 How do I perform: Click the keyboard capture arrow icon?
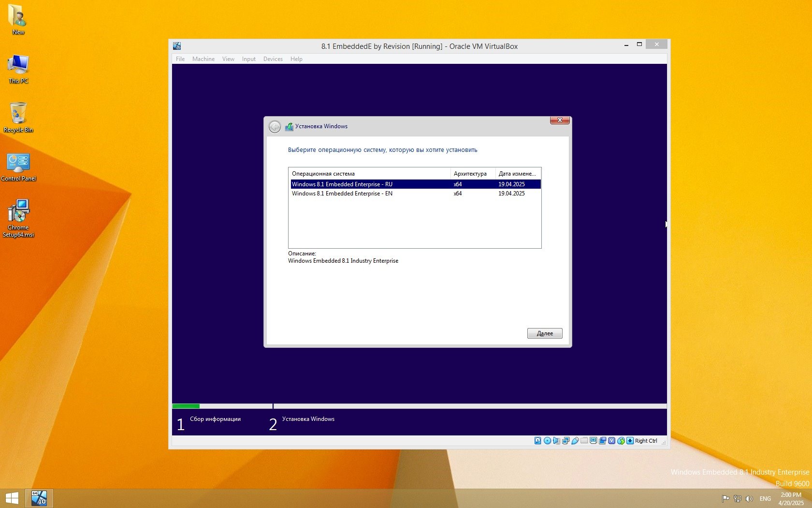(630, 441)
